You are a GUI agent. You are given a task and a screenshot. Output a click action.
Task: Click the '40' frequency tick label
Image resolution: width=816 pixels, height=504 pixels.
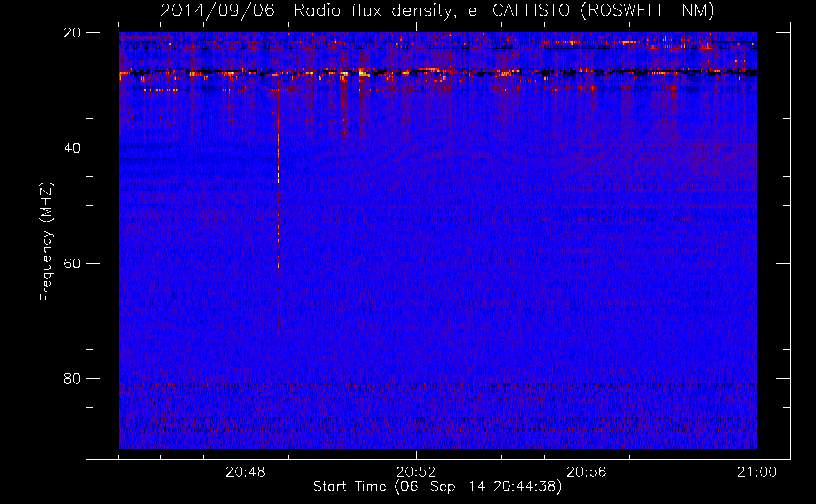pyautogui.click(x=72, y=148)
